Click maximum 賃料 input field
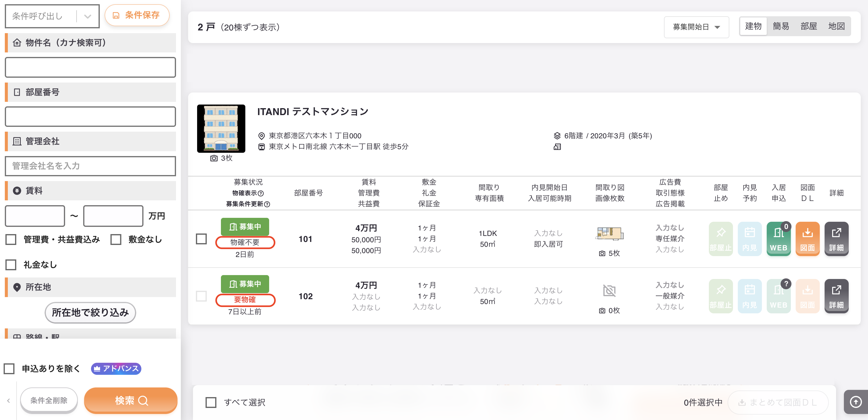Screen dimensions: 868x420 [x=113, y=216]
